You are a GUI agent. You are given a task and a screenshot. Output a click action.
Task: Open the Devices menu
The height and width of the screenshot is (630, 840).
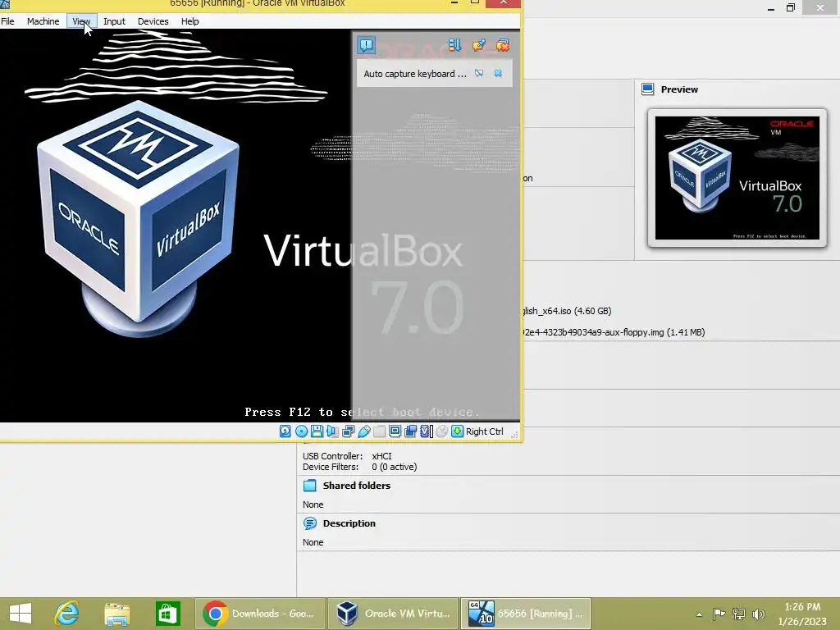(x=153, y=21)
